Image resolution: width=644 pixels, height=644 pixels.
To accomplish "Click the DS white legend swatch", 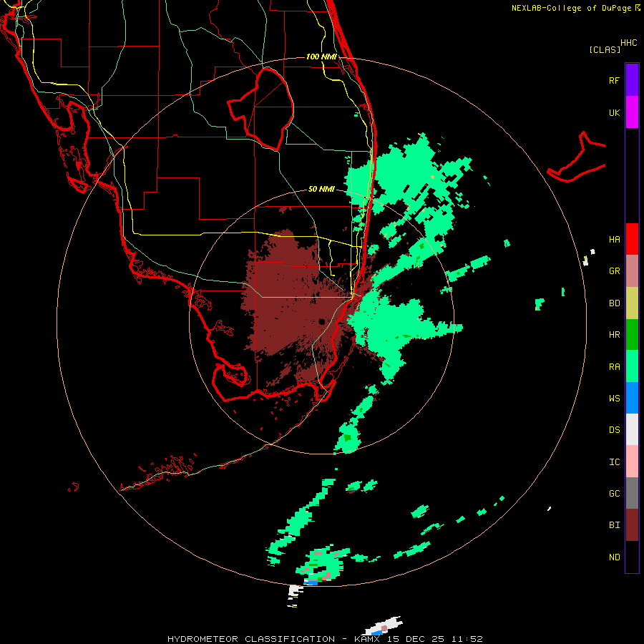I will [632, 429].
